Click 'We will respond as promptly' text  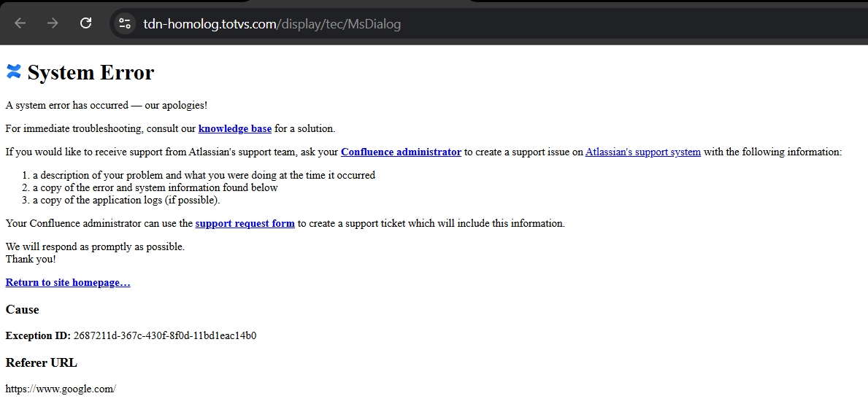(x=95, y=246)
